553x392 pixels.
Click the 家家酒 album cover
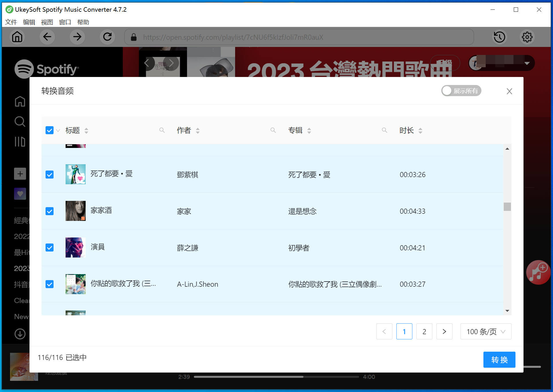[x=76, y=211]
